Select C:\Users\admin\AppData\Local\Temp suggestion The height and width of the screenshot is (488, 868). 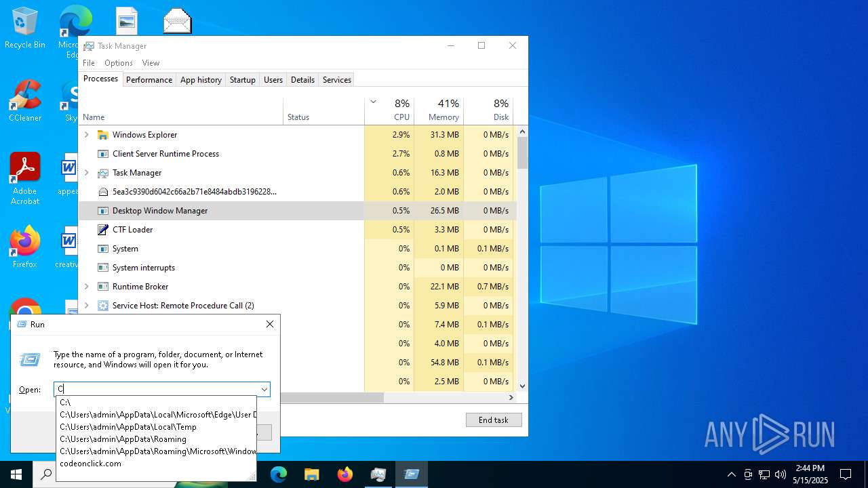pos(156,427)
